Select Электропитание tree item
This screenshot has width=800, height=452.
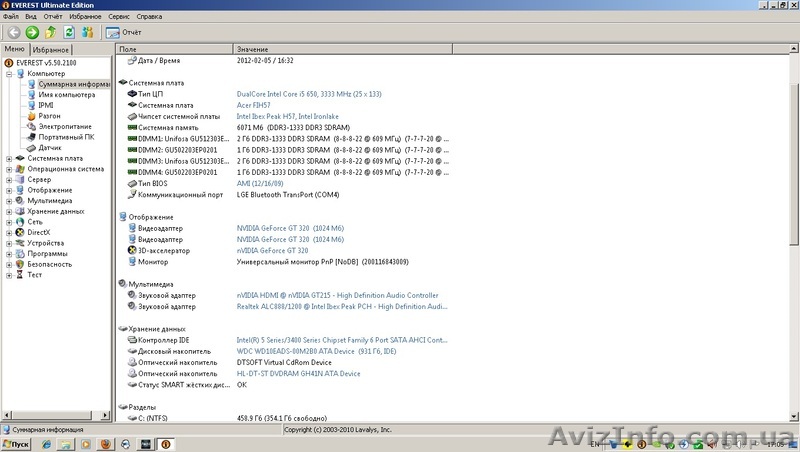click(65, 127)
